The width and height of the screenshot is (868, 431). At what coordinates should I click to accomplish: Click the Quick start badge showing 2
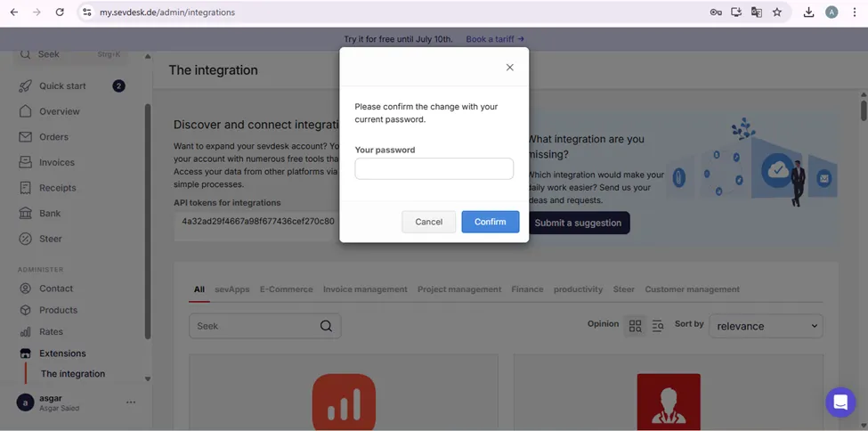[x=118, y=85]
